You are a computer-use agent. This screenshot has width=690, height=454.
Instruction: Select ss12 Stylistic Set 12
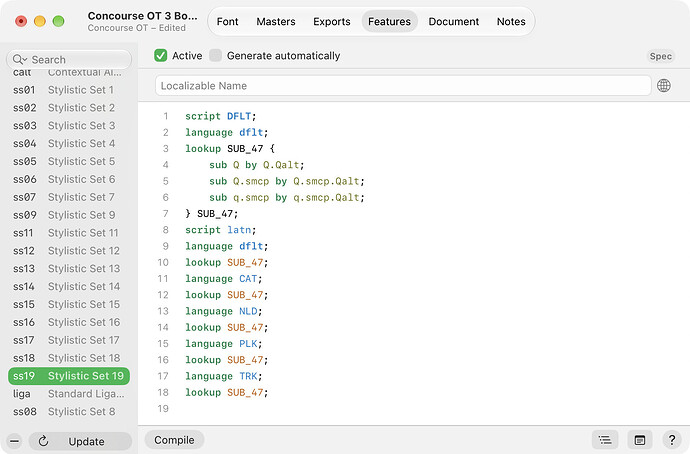click(69, 251)
